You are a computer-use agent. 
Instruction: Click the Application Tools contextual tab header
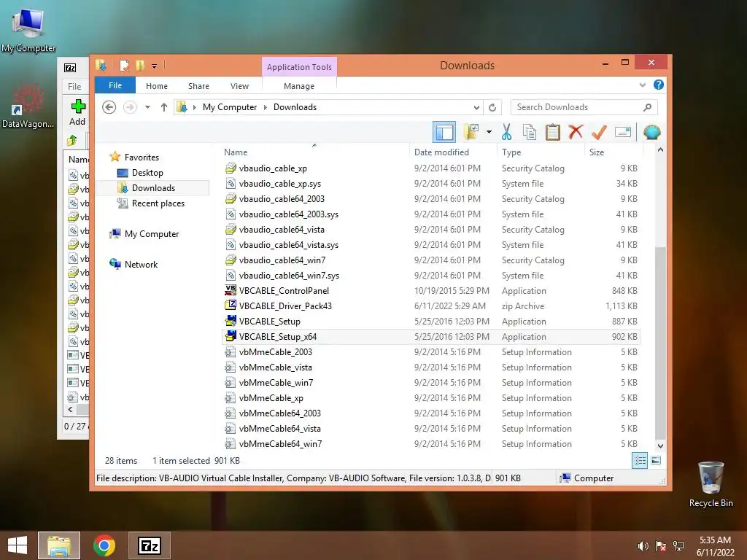click(299, 66)
